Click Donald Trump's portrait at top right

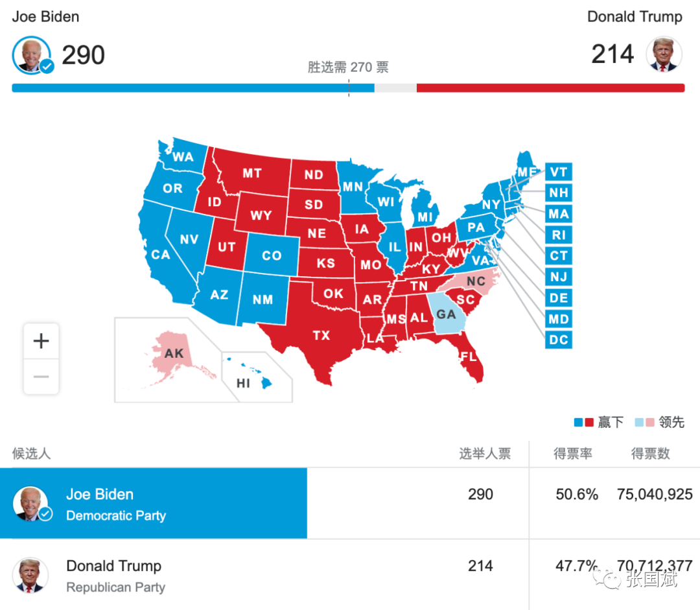click(664, 54)
